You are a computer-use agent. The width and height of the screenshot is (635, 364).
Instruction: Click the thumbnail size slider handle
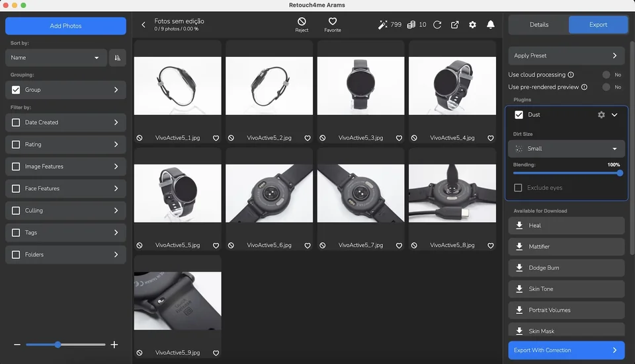coord(58,345)
